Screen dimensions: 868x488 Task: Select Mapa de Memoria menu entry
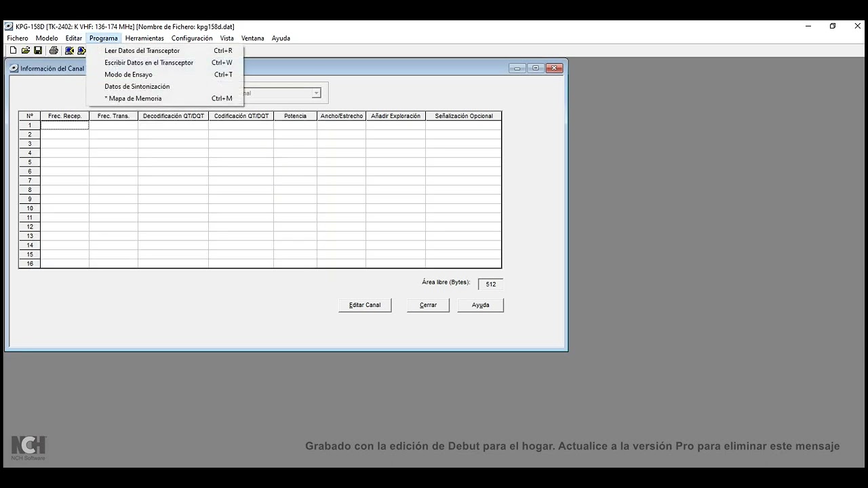(x=165, y=98)
